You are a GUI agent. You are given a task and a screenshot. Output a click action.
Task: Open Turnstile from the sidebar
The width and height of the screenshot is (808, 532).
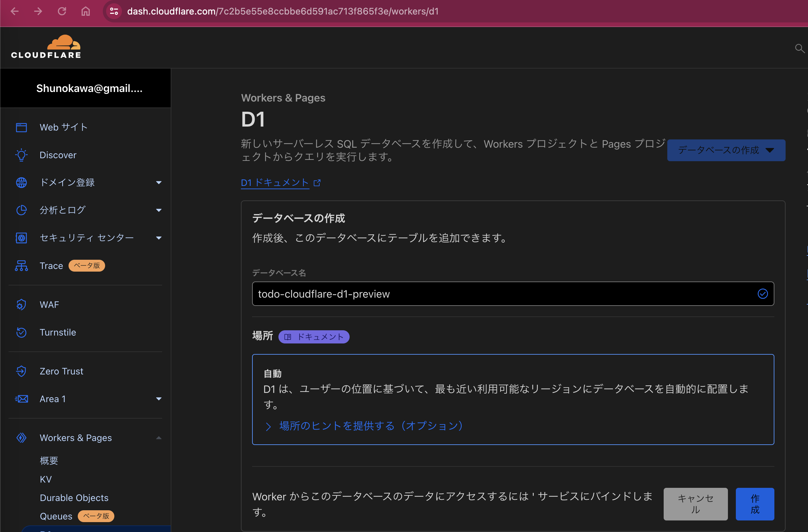point(58,332)
